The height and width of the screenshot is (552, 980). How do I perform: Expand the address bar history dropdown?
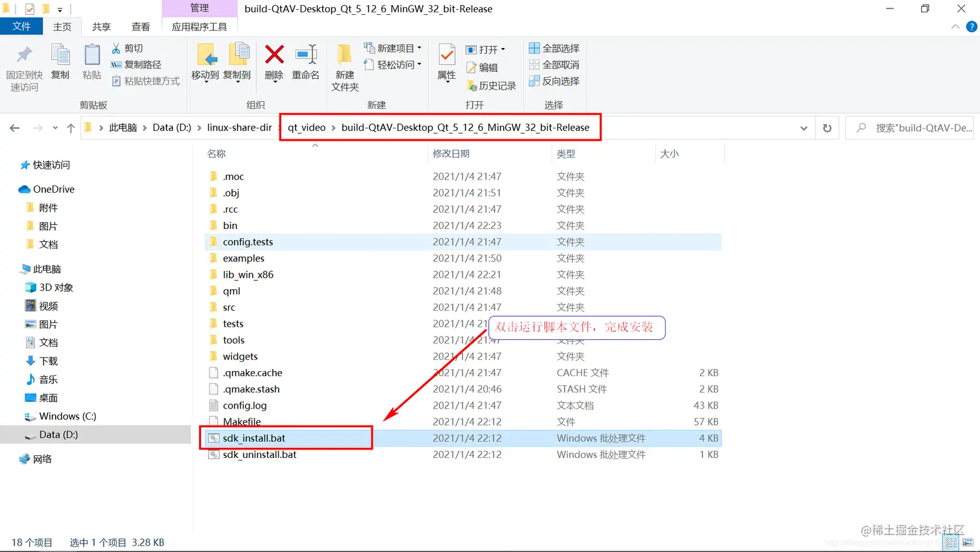click(804, 128)
